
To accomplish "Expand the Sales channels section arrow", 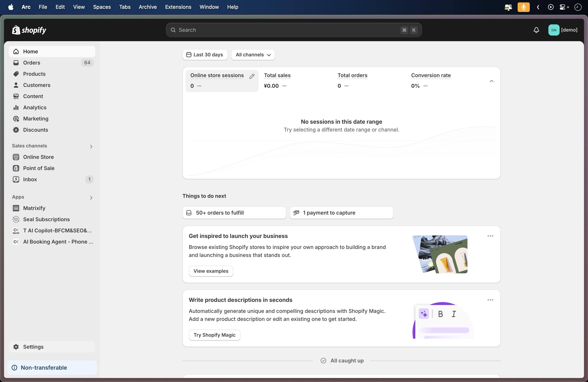I will point(91,147).
